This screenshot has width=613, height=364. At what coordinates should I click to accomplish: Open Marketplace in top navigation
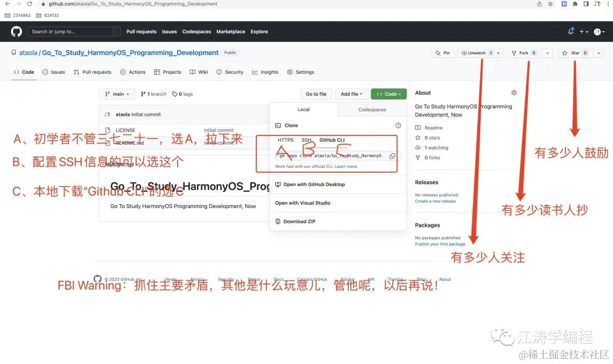(x=230, y=32)
